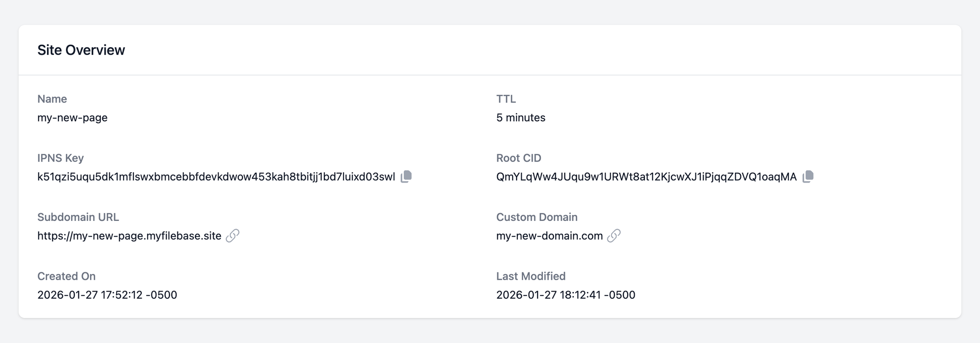
Task: Open the Subdomain URL link icon
Action: click(233, 236)
